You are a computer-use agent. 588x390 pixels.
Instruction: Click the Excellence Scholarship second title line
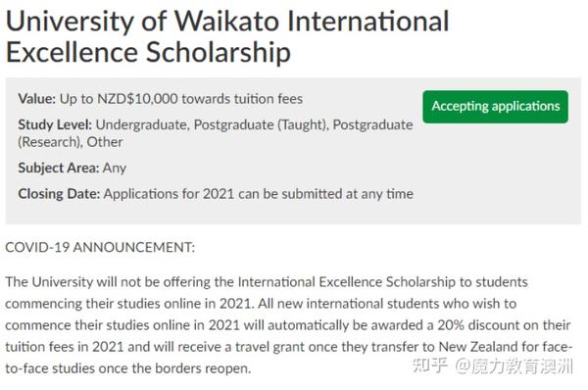[x=148, y=52]
